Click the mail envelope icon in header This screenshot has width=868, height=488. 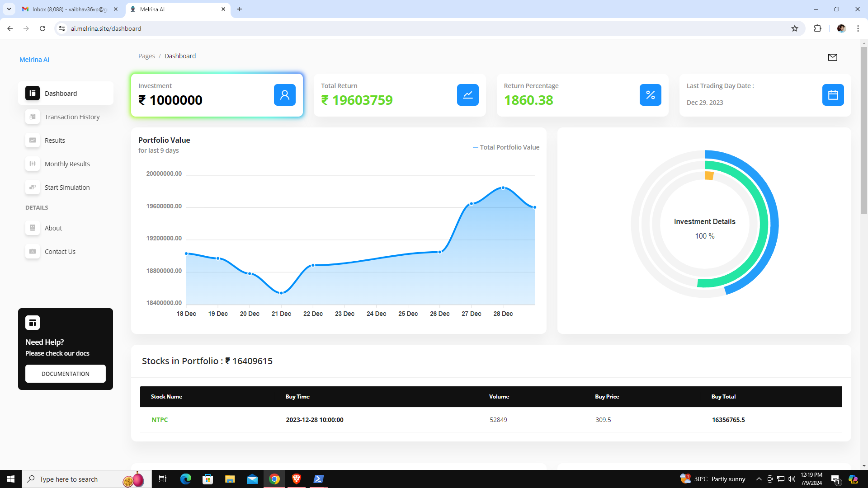click(x=832, y=57)
